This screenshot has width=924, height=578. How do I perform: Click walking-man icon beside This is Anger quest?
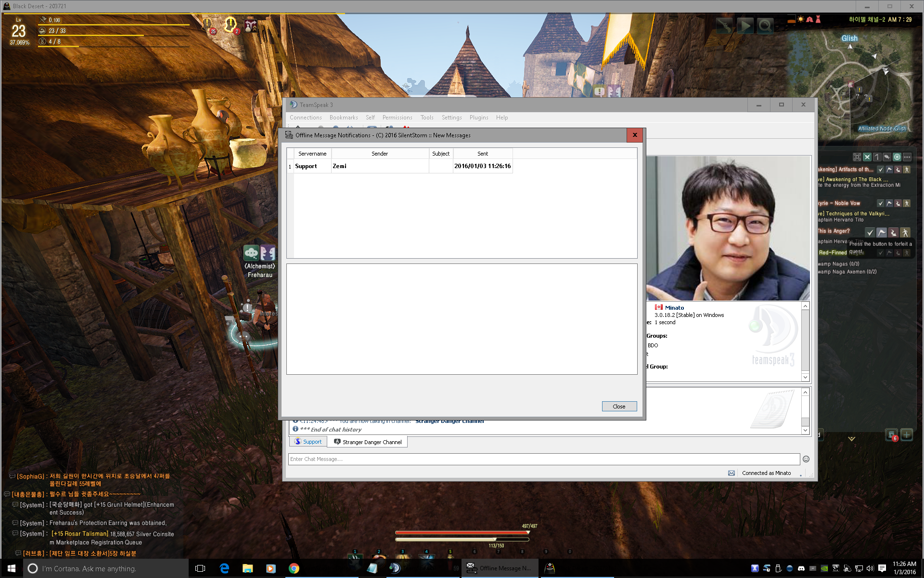coord(905,233)
